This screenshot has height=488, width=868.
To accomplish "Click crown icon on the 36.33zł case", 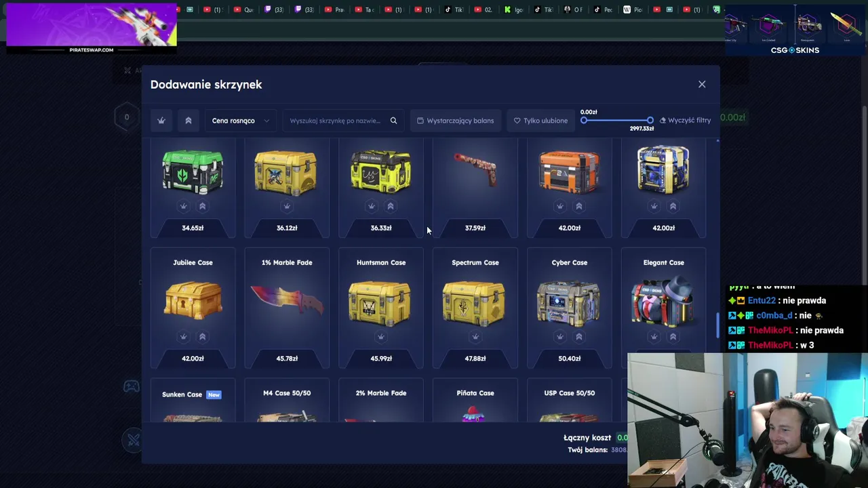I will (372, 206).
